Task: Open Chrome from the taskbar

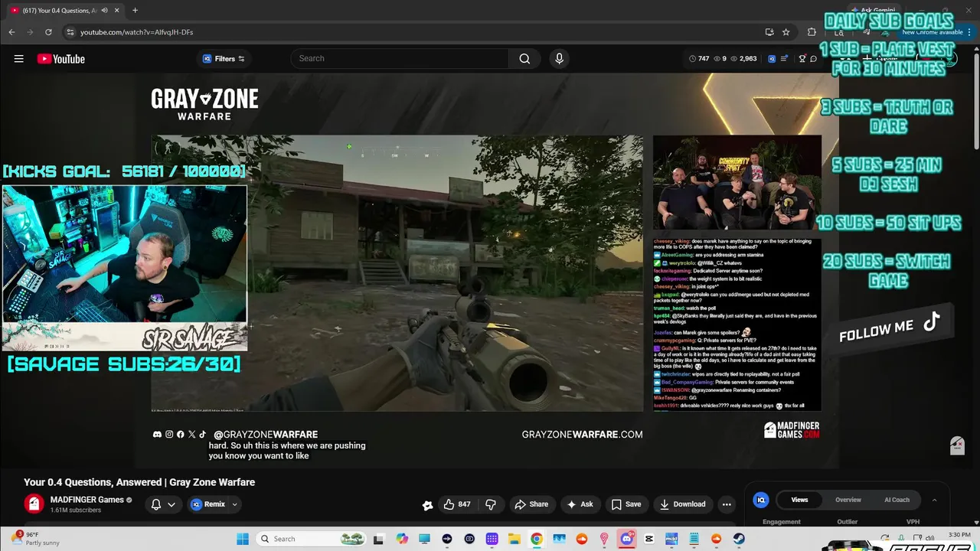Action: click(536, 539)
